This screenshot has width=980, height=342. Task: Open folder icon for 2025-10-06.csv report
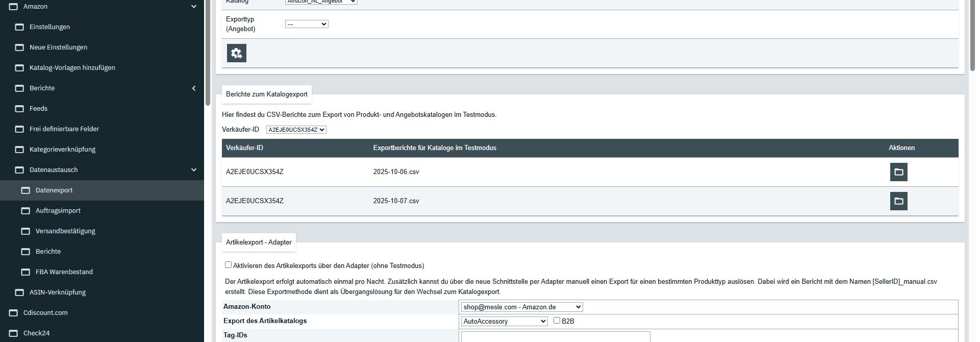click(898, 172)
